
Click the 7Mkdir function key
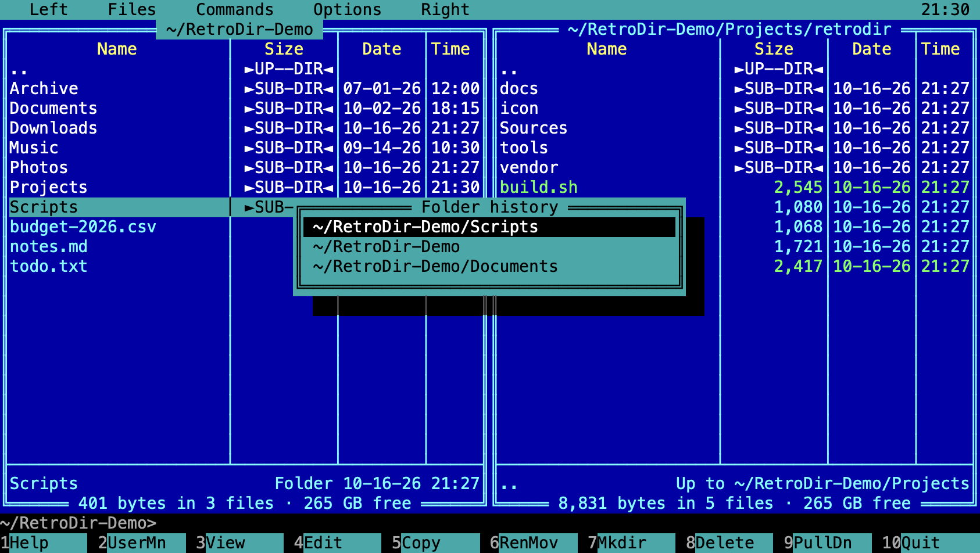631,543
